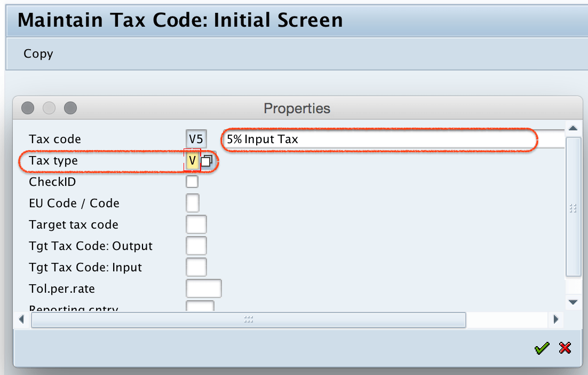Click the scroll down arrow icon
This screenshot has width=588, height=375.
[x=574, y=302]
